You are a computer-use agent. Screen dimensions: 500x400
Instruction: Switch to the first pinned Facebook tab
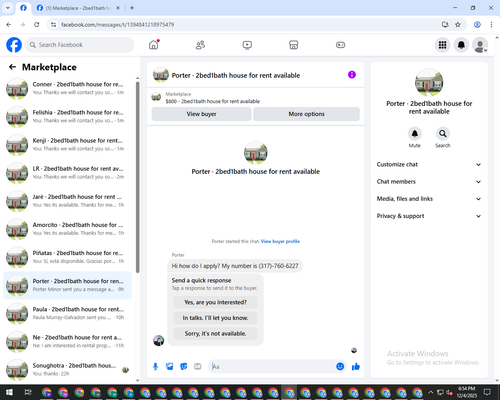(x=23, y=8)
